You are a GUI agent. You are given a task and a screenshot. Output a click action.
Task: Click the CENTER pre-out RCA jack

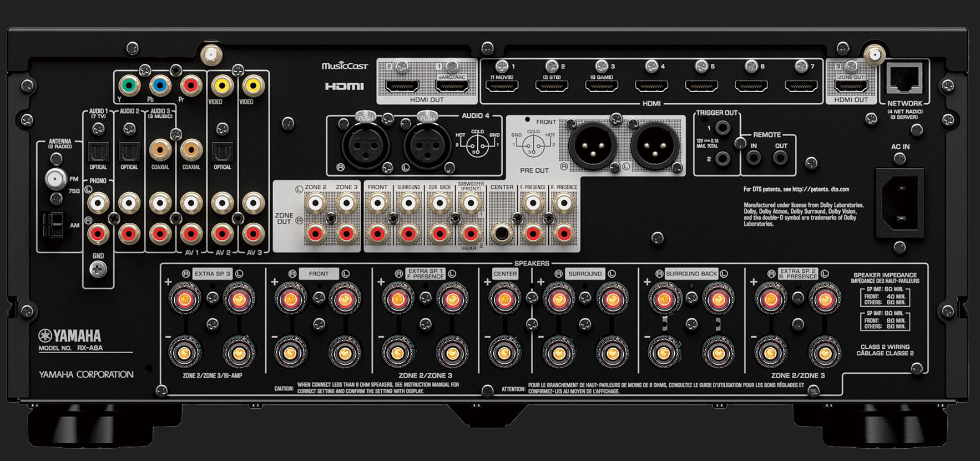coord(502,233)
